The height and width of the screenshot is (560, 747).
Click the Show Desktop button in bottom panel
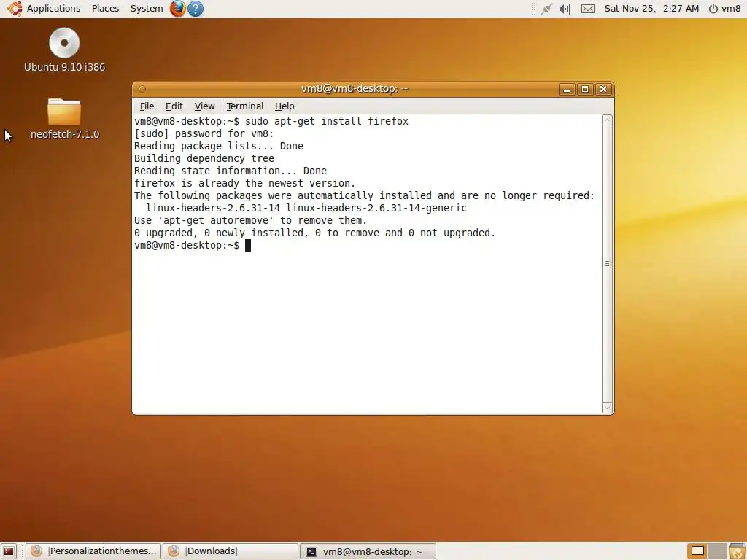[9, 551]
